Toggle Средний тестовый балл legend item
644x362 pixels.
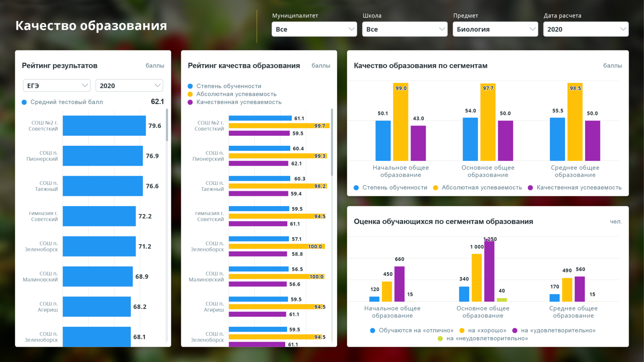click(x=62, y=102)
